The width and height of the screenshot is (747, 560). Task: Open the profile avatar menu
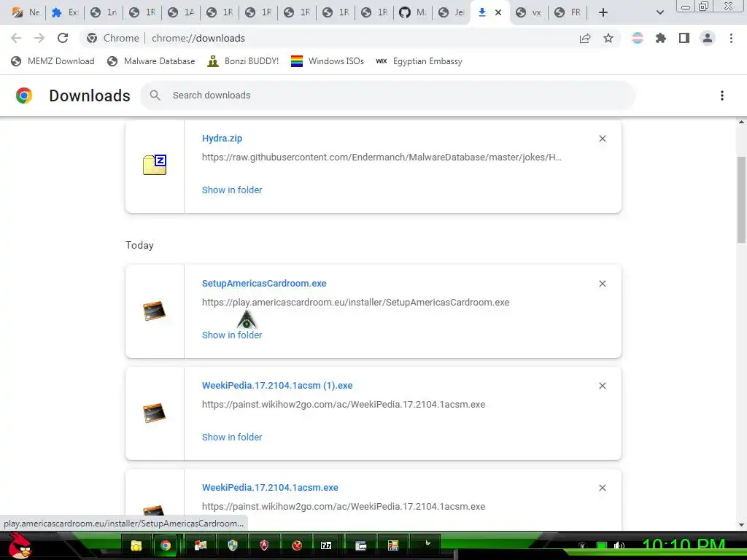(708, 38)
